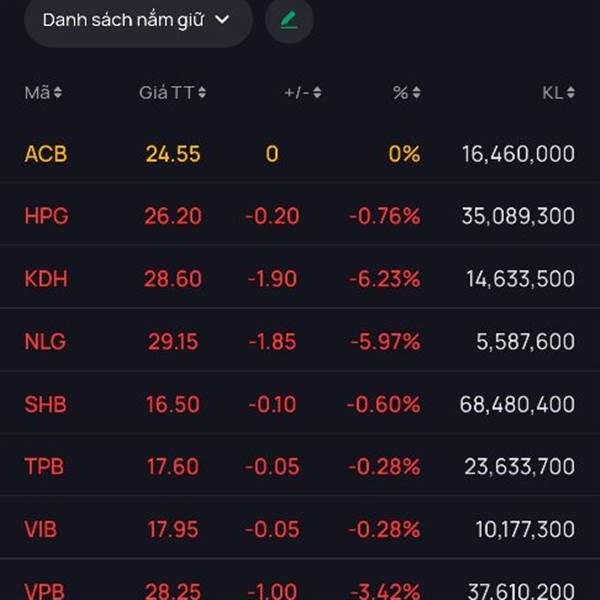This screenshot has height=600, width=600.
Task: Sort by Giá TT column arrows
Action: 202,93
